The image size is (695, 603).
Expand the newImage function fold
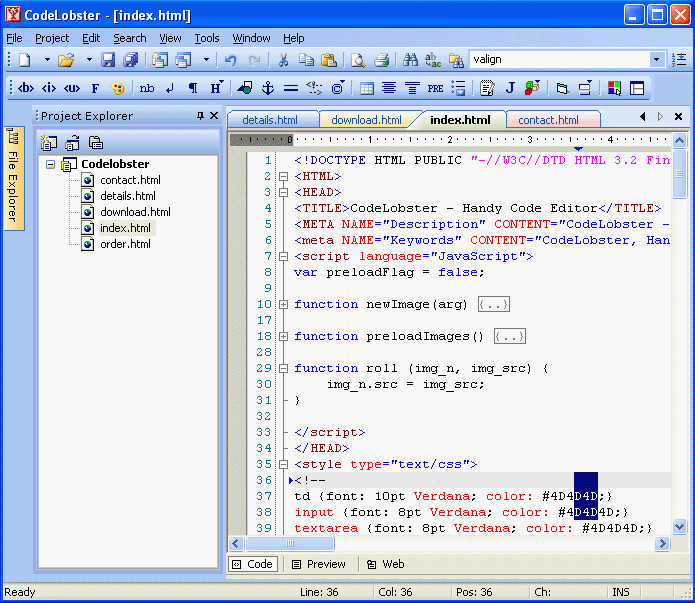coord(283,304)
